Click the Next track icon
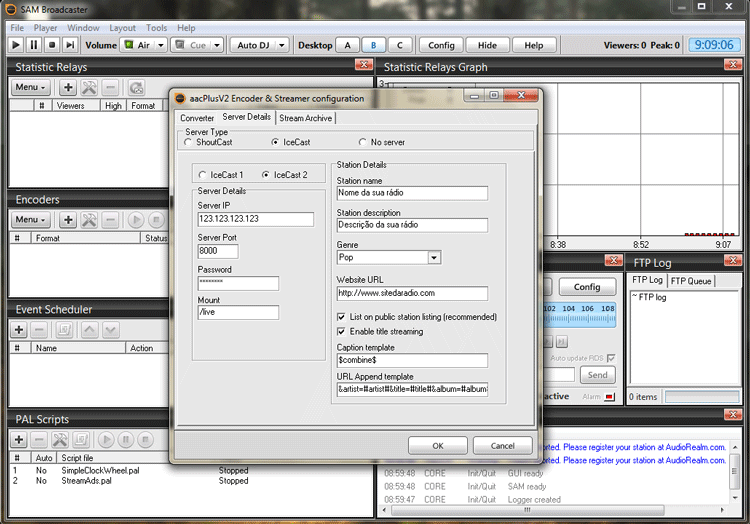This screenshot has width=750, height=524. [70, 45]
